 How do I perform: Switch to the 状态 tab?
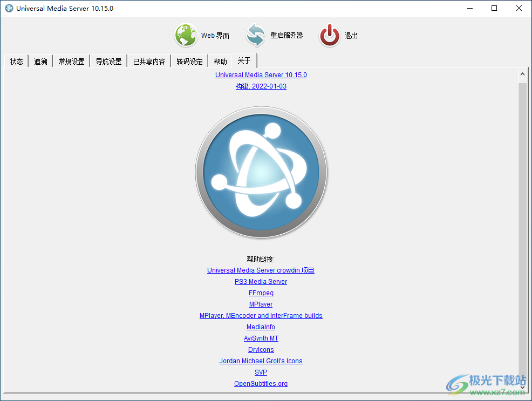[x=16, y=61]
